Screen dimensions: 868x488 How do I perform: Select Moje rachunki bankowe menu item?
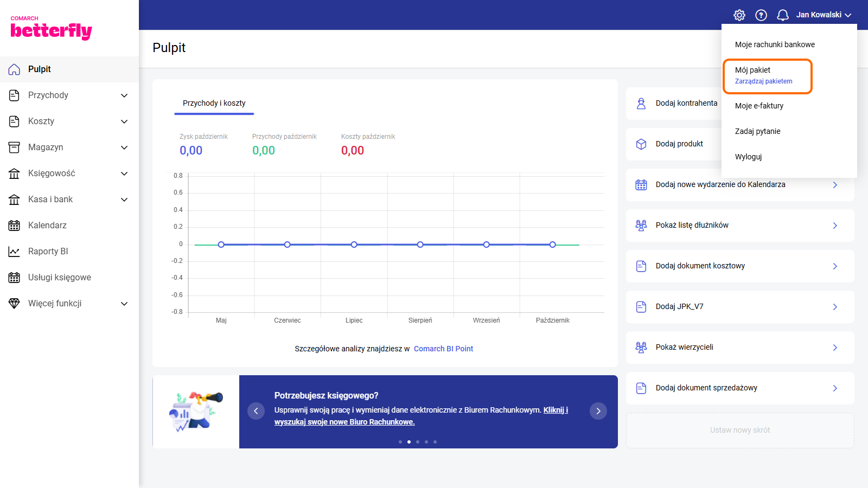pos(775,44)
